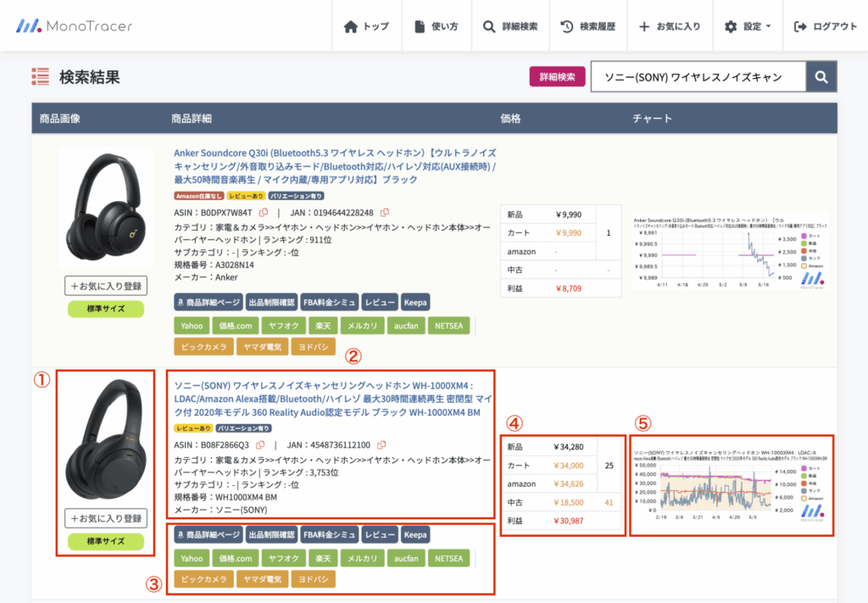Open the Sony WH-1000XM4 product title link
This screenshot has height=603, width=868.
click(333, 399)
